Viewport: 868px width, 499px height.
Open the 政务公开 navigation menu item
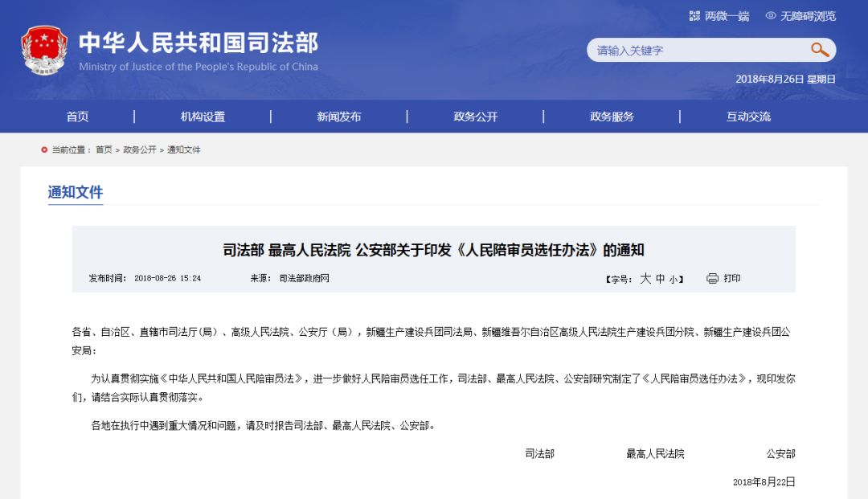(476, 117)
